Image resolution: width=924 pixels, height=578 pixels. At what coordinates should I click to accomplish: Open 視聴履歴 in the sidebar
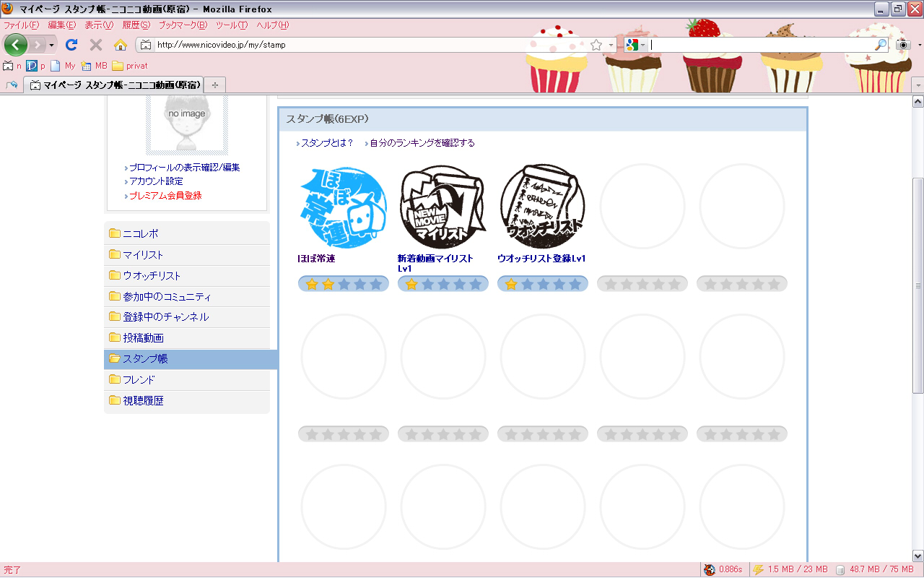pyautogui.click(x=187, y=401)
